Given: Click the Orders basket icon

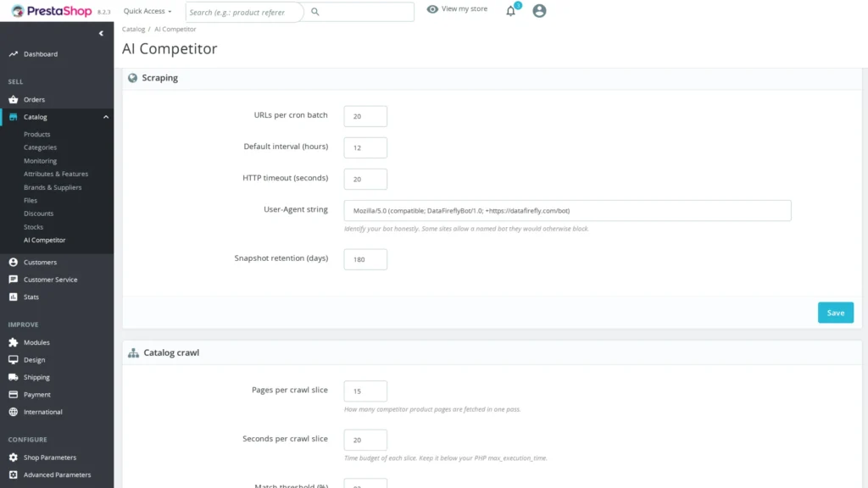Looking at the screenshot, I should (14, 100).
